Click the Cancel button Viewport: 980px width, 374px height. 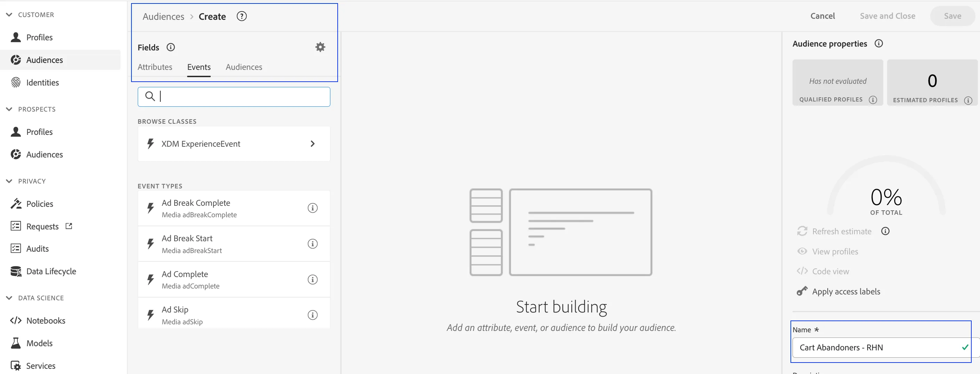pos(822,16)
